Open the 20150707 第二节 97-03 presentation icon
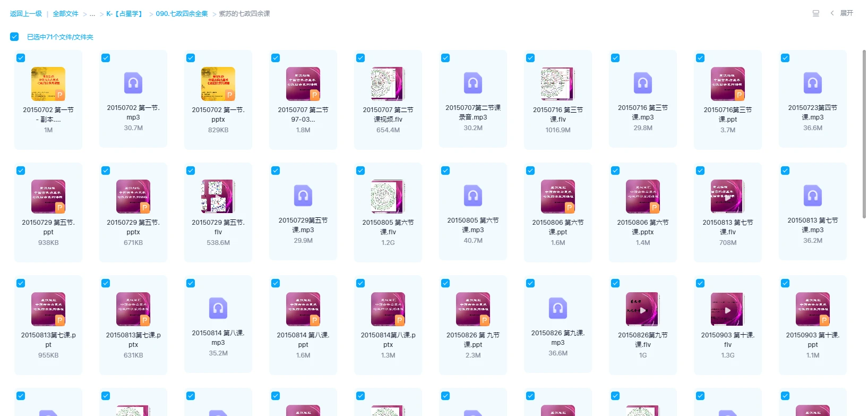 pos(303,84)
